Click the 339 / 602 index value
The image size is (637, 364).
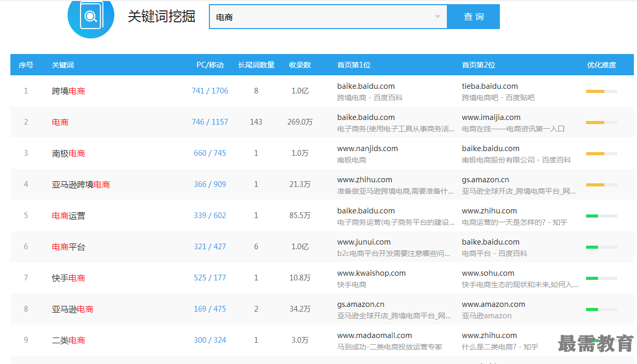tap(210, 215)
